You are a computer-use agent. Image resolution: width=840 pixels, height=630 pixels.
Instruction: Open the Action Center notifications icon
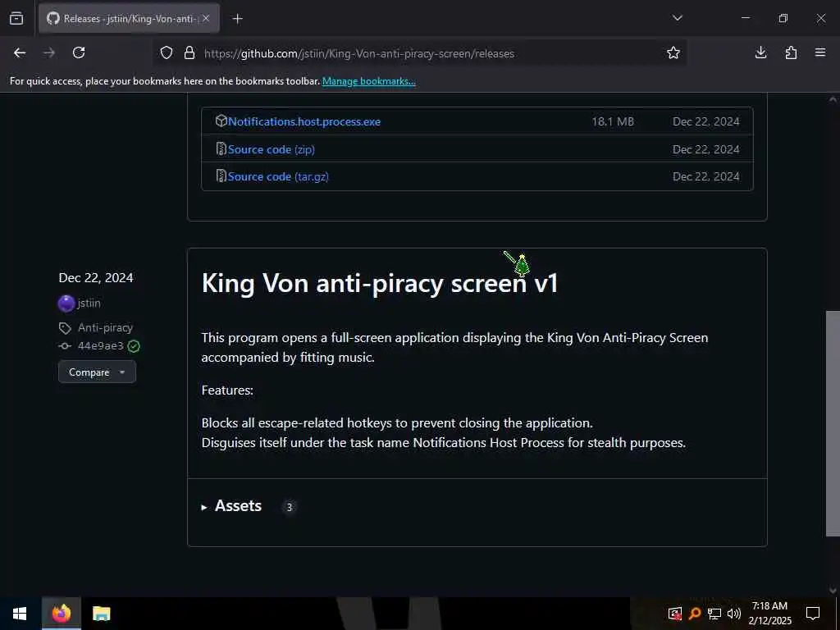click(x=813, y=614)
